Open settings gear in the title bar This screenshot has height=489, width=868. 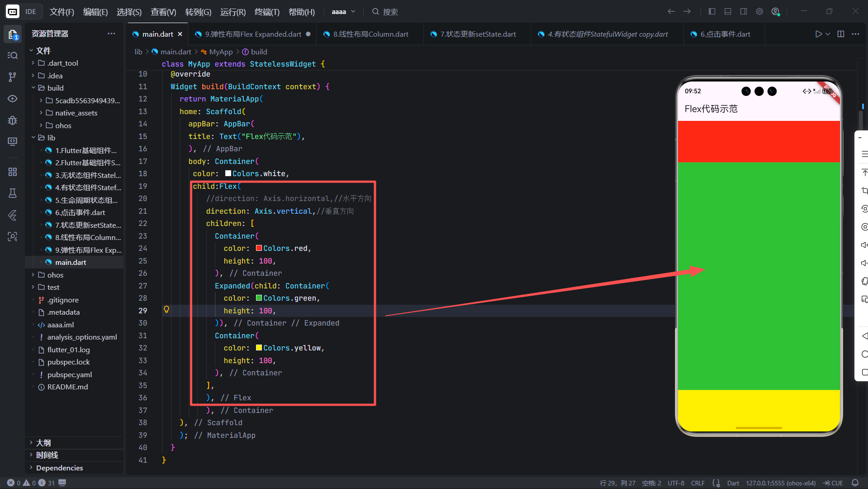759,11
